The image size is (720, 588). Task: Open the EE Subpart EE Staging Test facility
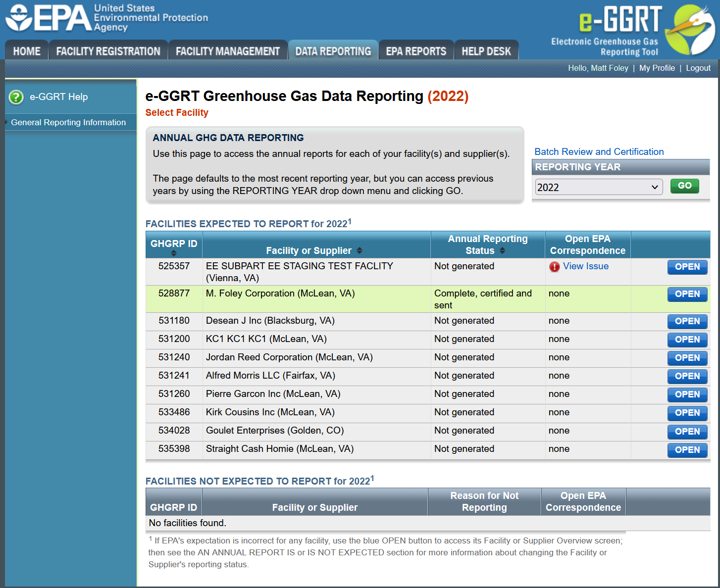(687, 267)
